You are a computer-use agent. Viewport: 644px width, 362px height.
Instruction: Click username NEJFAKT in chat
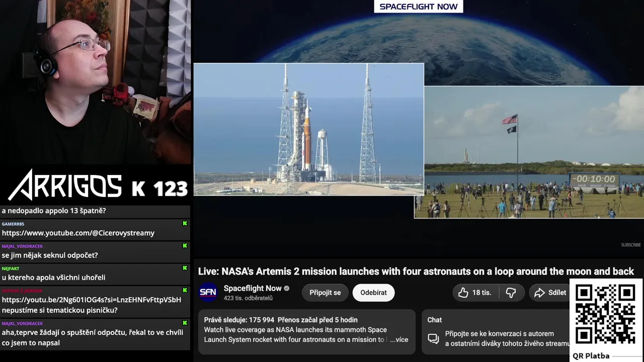11,268
